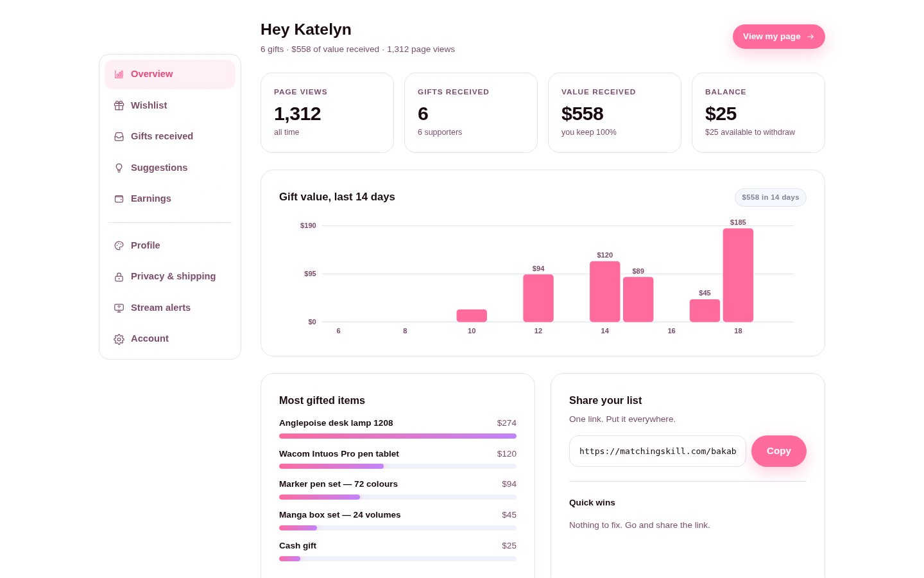The image size is (924, 578).
Task: Click the unlabeled small bar at day 10
Action: 472,316
